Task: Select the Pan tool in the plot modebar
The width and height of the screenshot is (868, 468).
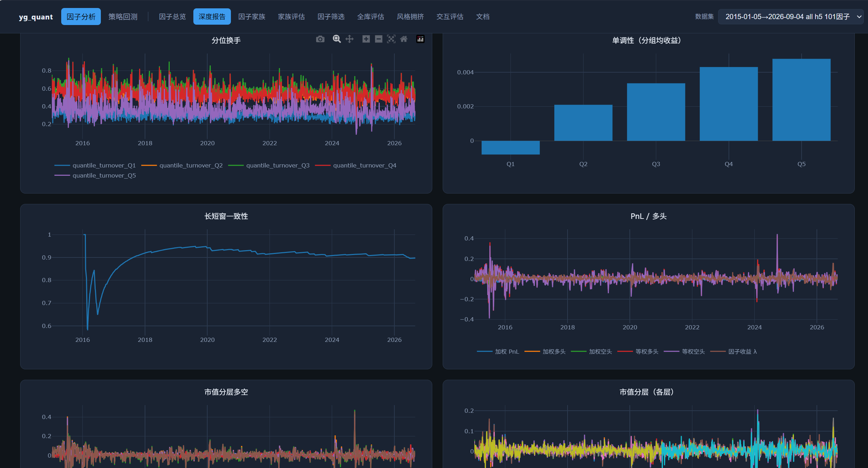Action: 349,39
